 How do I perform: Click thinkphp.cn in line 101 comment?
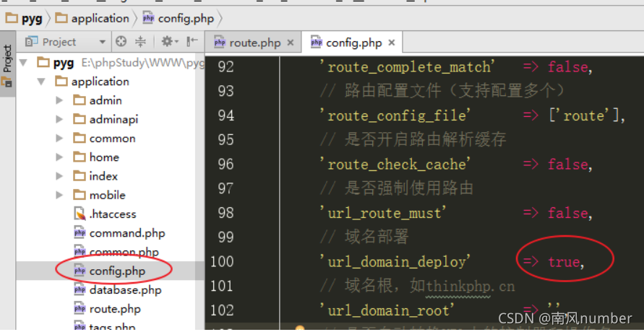click(x=470, y=286)
